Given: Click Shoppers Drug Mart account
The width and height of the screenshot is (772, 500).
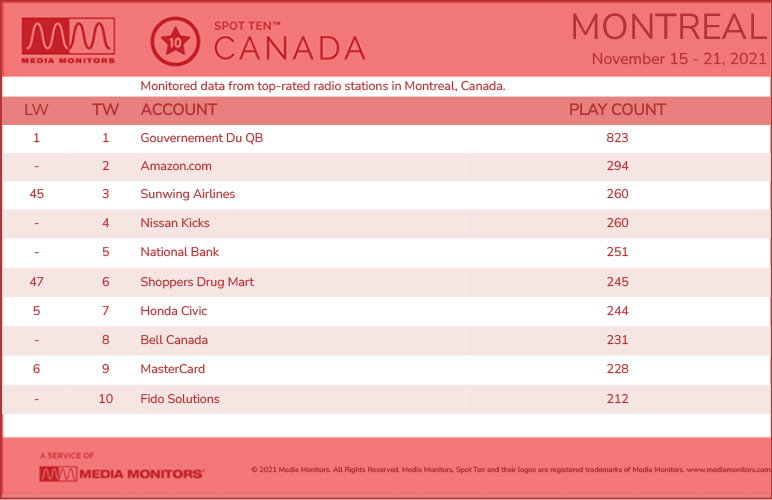Looking at the screenshot, I should tap(197, 282).
